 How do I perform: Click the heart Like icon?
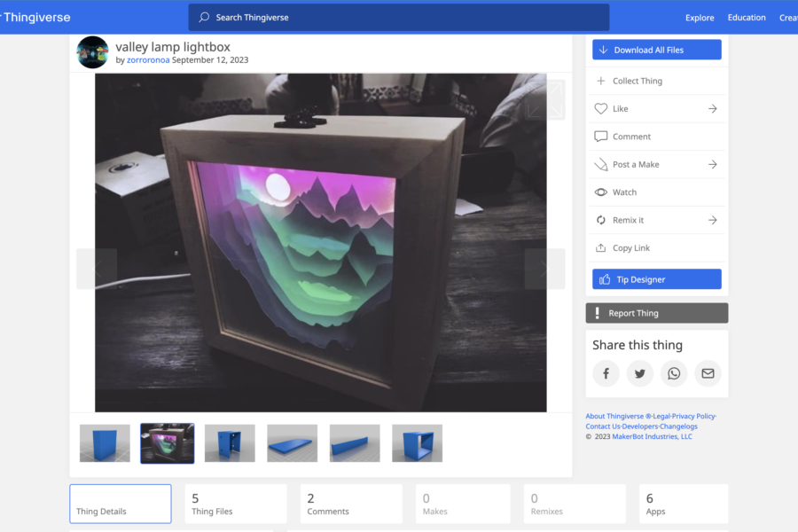click(x=601, y=109)
